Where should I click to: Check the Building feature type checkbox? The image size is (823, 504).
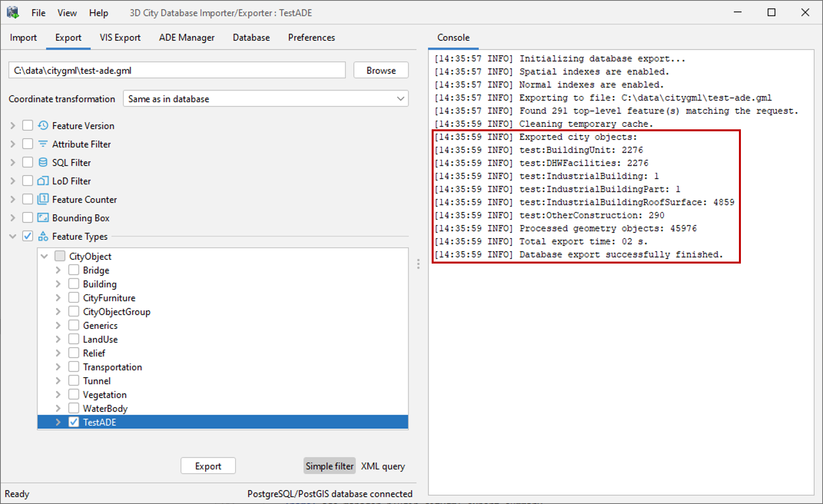tap(74, 284)
